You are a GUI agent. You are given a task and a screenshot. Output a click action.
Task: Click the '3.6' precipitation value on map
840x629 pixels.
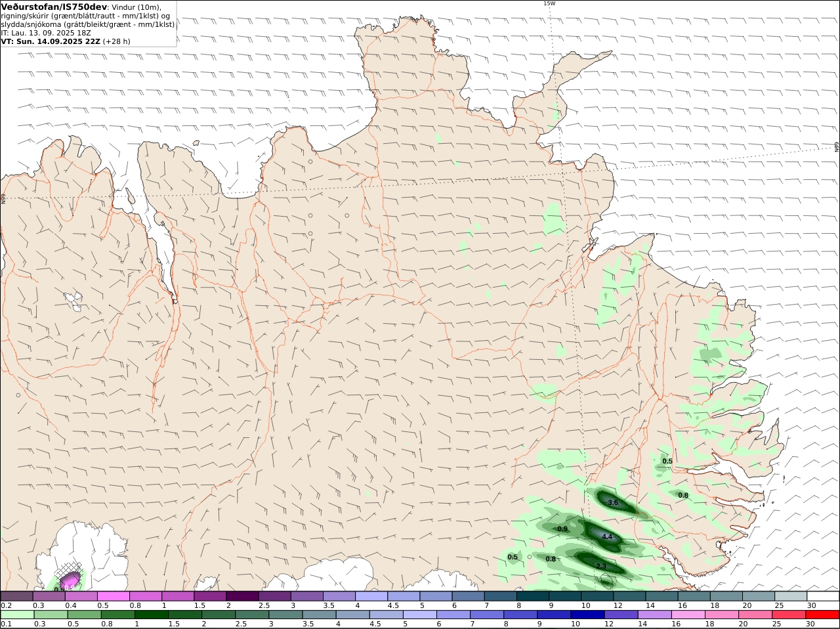click(x=613, y=502)
